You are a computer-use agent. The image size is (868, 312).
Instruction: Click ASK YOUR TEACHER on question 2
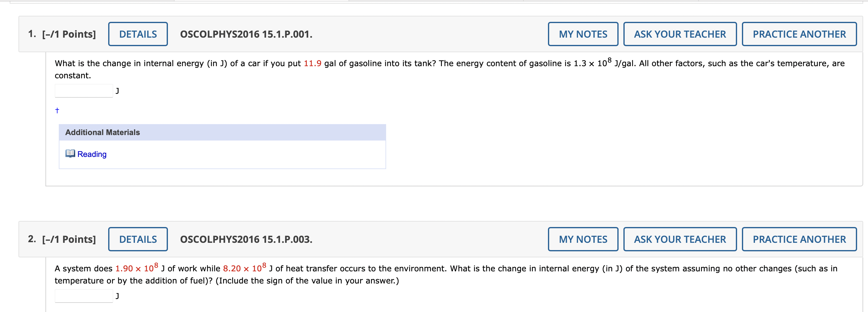point(680,239)
